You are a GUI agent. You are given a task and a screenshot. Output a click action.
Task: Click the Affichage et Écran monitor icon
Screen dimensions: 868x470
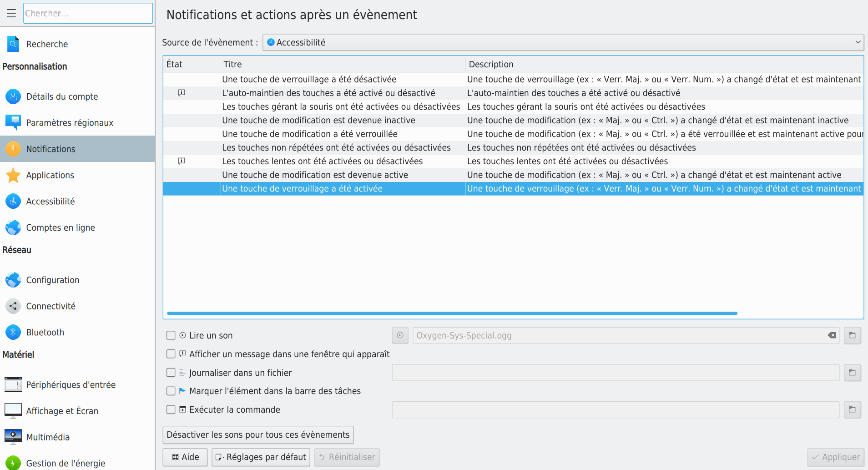(x=13, y=411)
